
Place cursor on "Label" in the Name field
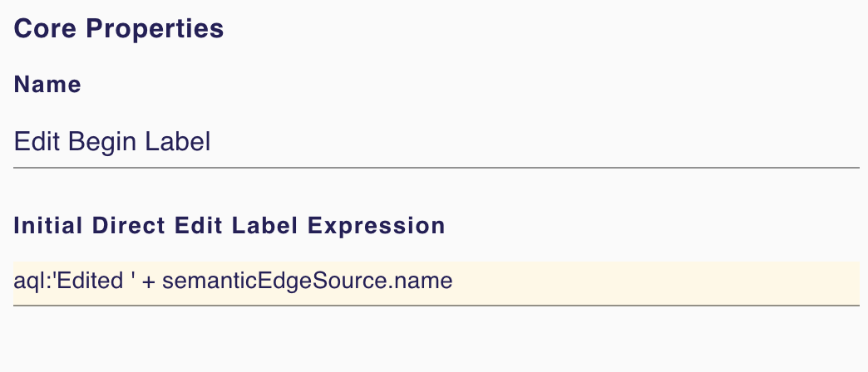point(178,142)
